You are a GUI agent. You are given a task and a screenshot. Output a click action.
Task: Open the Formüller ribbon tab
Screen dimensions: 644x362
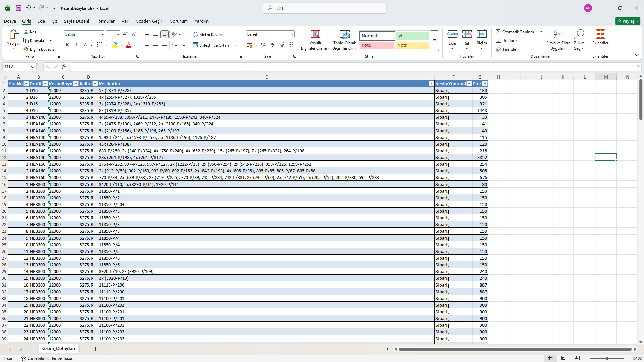point(105,21)
